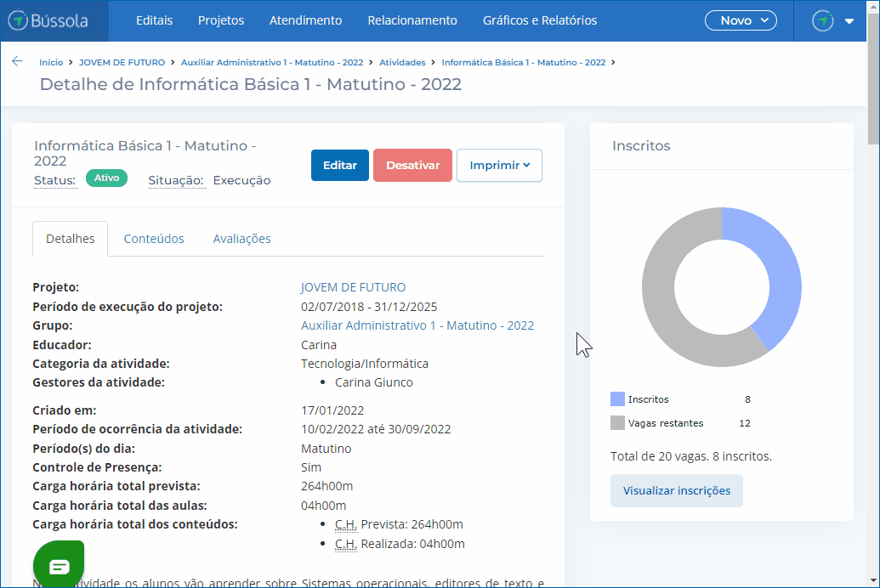Click the Ativo status badge
Image resolution: width=880 pixels, height=588 pixels.
(x=106, y=178)
